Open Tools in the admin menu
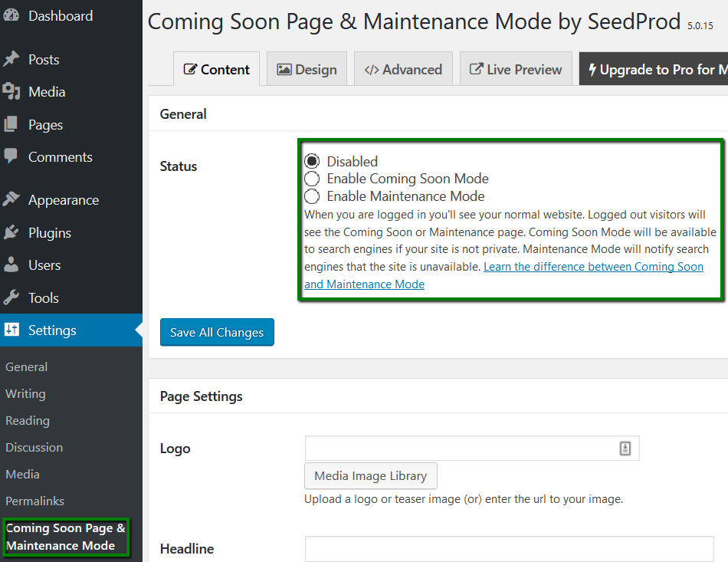Viewport: 728px width, 562px height. coord(71,297)
